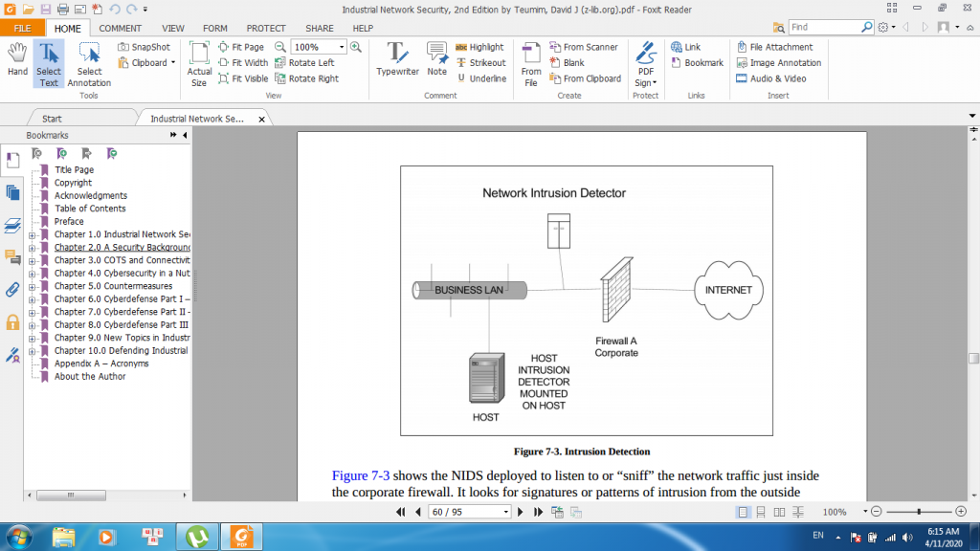980x551 pixels.
Task: Toggle the Underline text tool
Action: point(481,78)
